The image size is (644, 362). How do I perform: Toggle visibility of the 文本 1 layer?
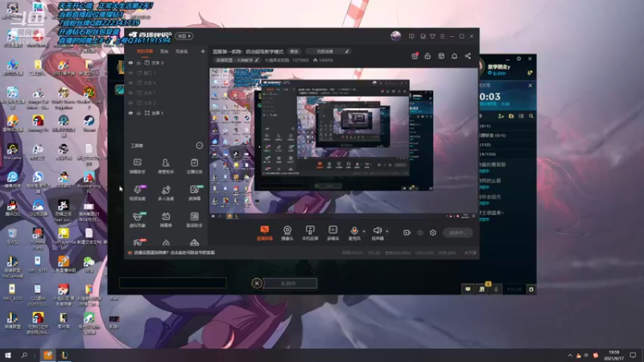130,93
